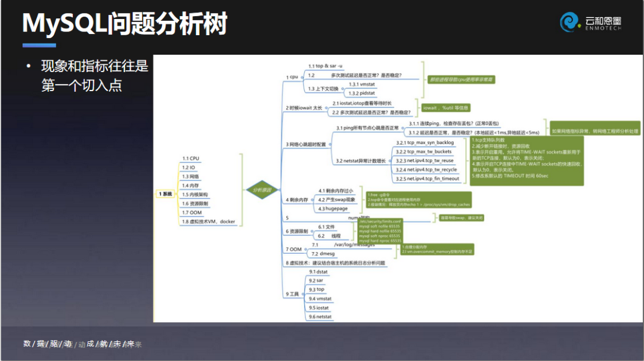This screenshot has height=361, width=644.
Task: Click the 7.2 dmesg node
Action: (323, 254)
